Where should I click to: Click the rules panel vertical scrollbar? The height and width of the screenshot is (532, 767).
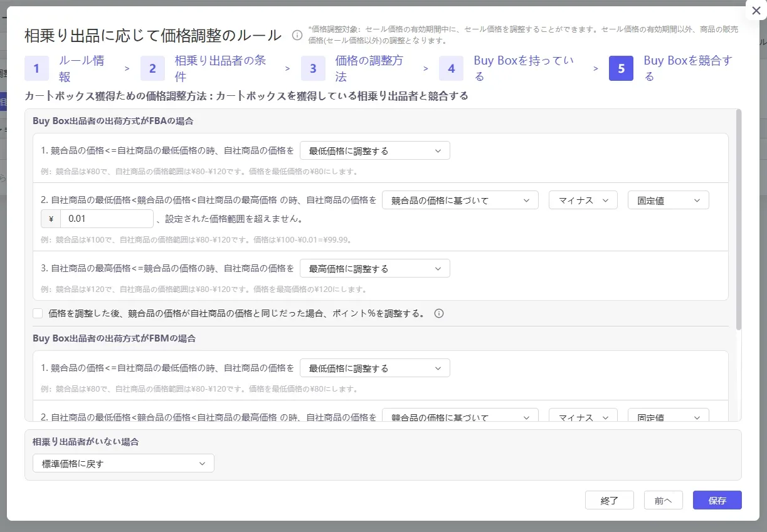coord(739,219)
